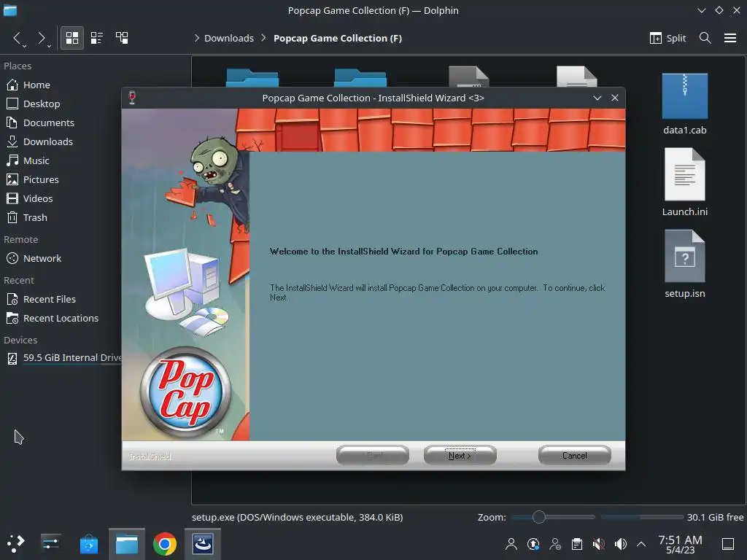Go back in Dolphin navigation
747x560 pixels.
[17, 38]
